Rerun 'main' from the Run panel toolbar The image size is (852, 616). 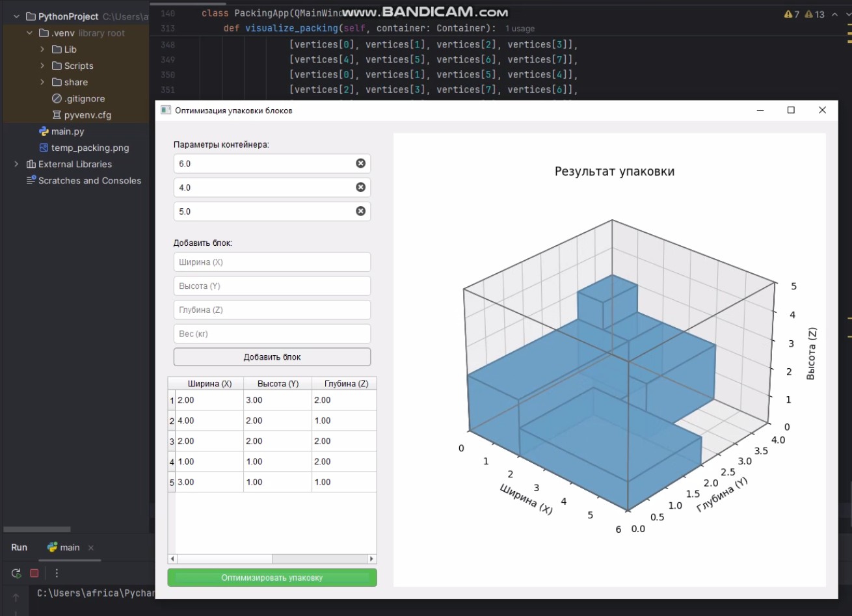pos(16,573)
